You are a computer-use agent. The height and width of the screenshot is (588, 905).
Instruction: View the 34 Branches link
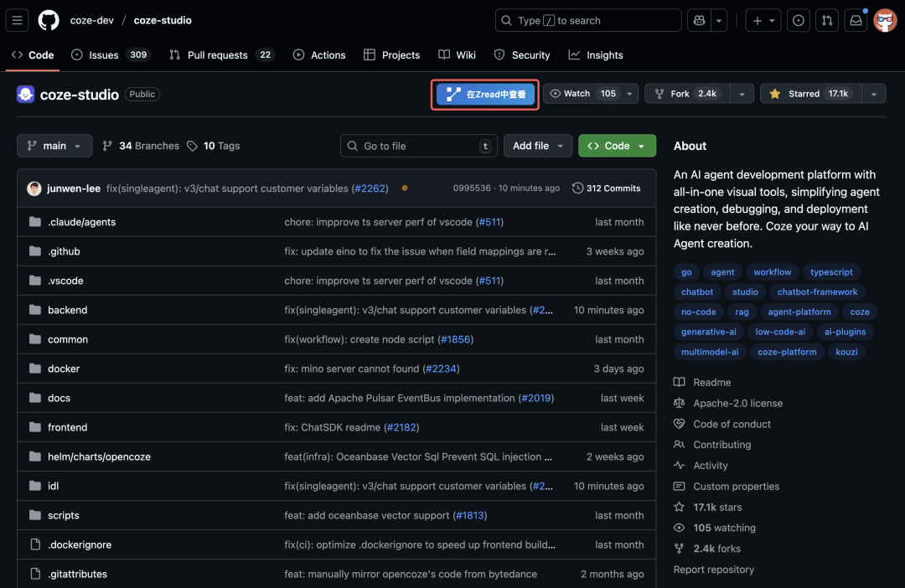pos(141,146)
